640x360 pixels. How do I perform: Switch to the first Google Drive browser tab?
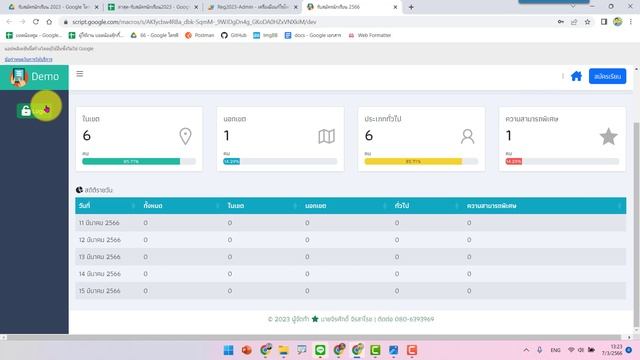pos(54,7)
